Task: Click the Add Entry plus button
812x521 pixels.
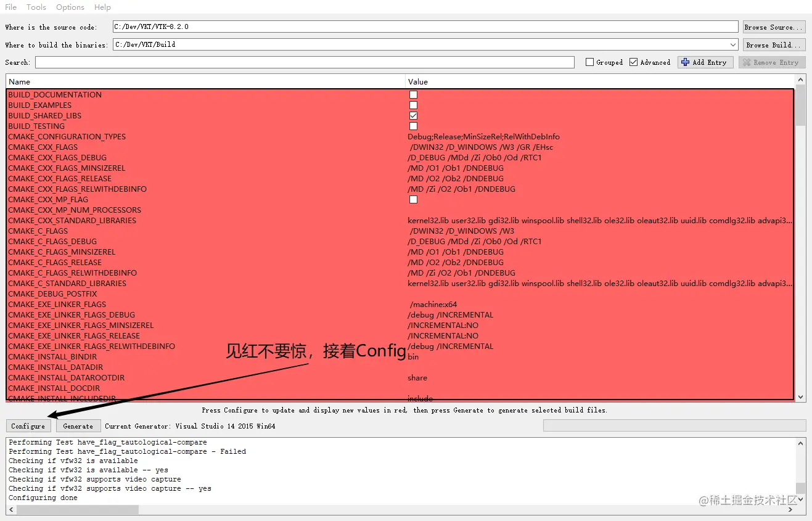Action: [705, 62]
